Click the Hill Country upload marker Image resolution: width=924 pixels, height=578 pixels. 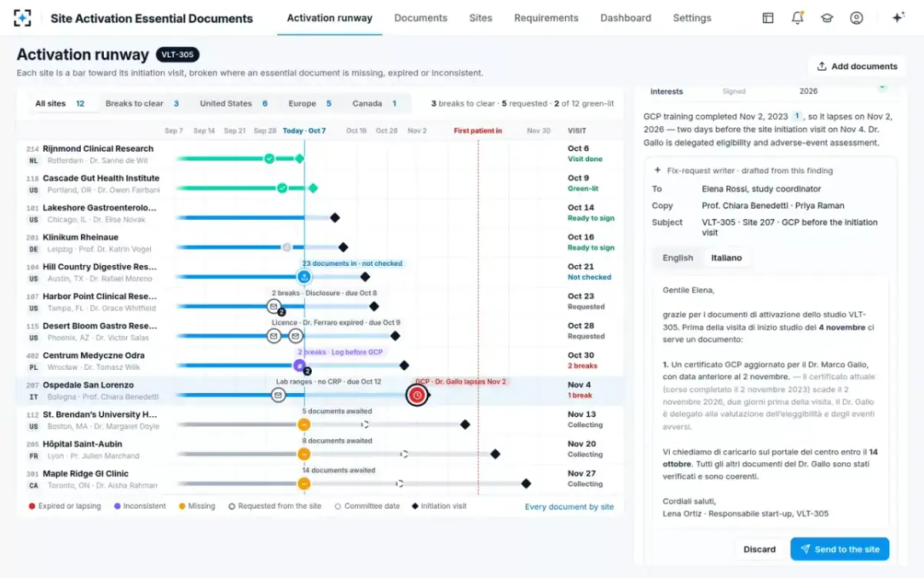click(x=304, y=277)
